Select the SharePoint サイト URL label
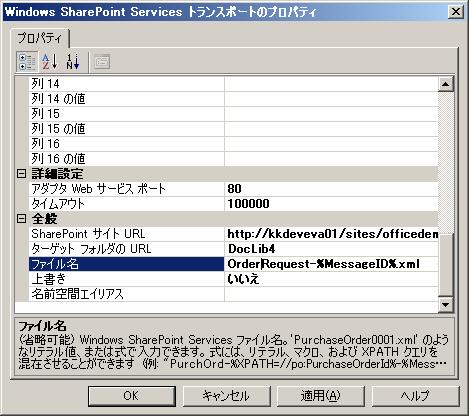469x416 pixels. tap(127, 234)
